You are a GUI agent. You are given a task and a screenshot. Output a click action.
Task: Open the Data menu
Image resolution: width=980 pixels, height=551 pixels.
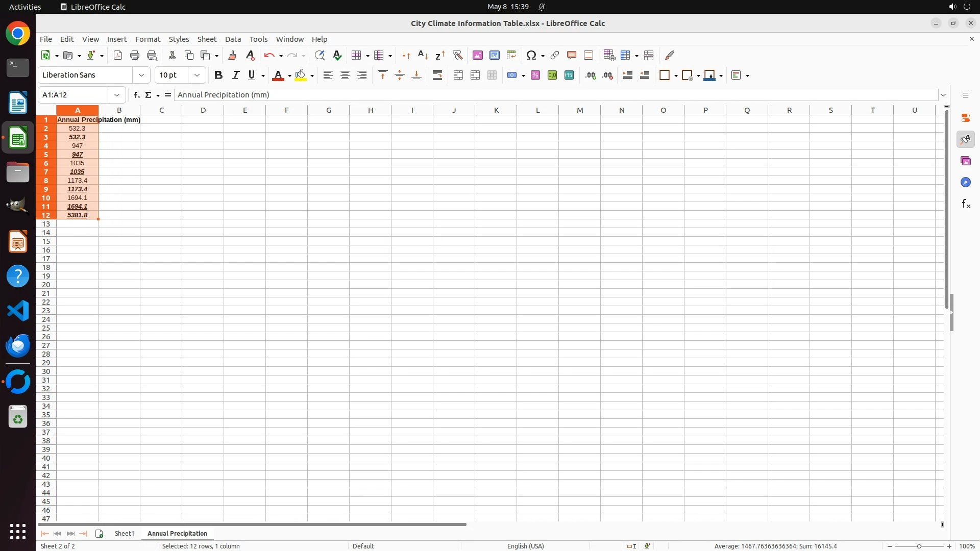point(233,39)
